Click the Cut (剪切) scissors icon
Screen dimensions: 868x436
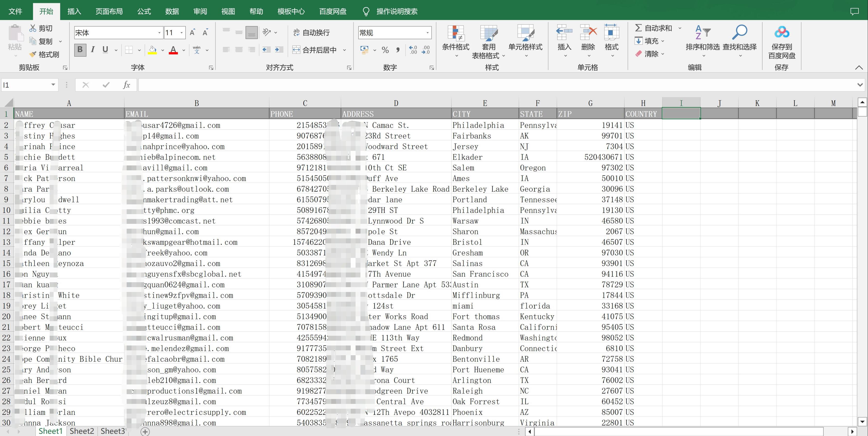click(33, 28)
